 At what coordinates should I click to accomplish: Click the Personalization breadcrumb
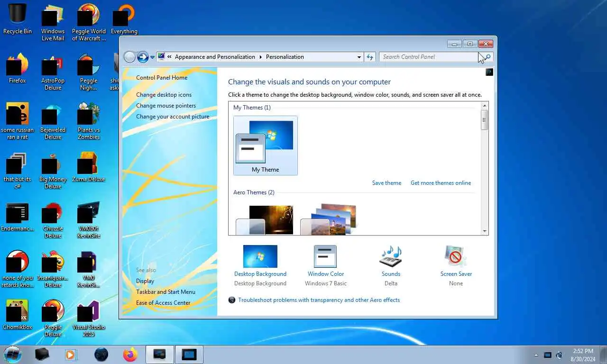(x=285, y=57)
